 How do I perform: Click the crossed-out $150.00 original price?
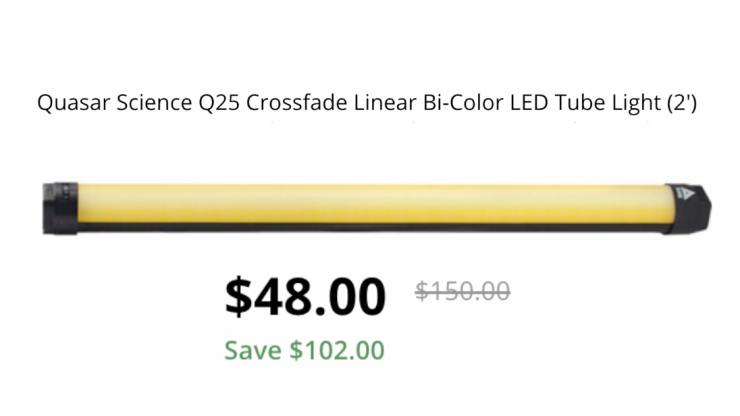pyautogui.click(x=463, y=291)
